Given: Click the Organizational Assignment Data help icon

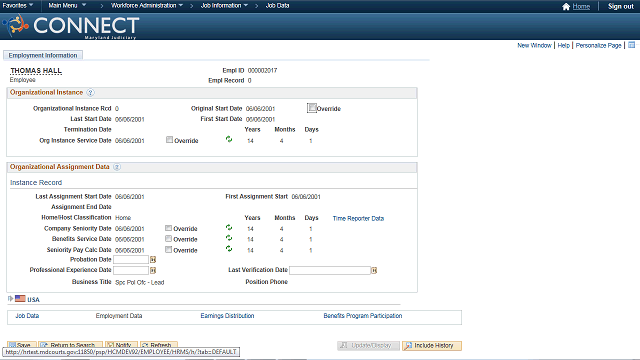Looking at the screenshot, I should pos(117,167).
